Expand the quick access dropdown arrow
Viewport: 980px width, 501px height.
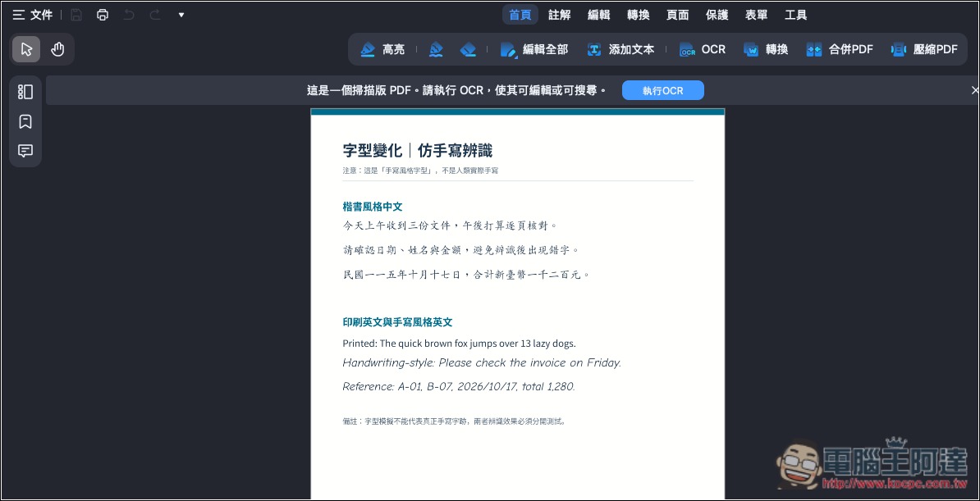point(181,15)
